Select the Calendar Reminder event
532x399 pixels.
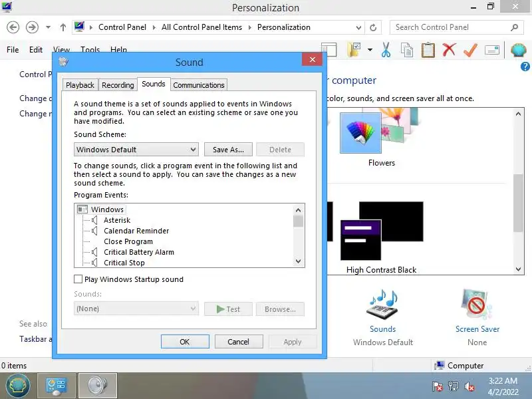(136, 231)
